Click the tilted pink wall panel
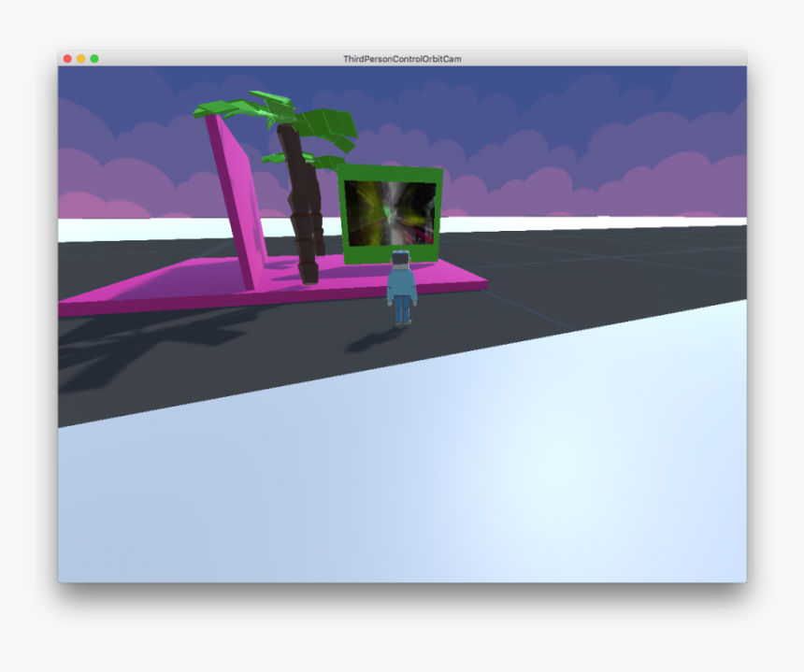804x672 pixels. [236, 200]
